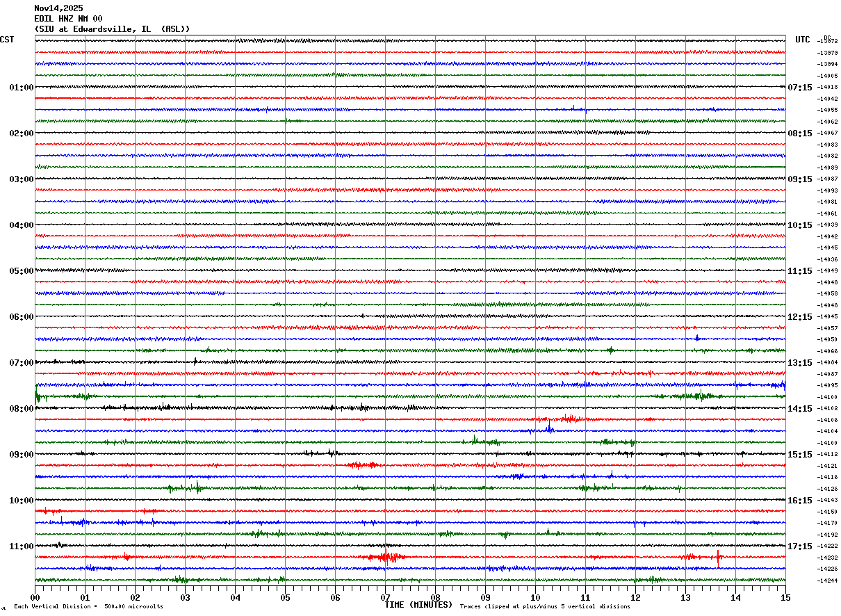The height and width of the screenshot is (616, 841).
Task: Click the "15" minute tick label
Action: (785, 597)
